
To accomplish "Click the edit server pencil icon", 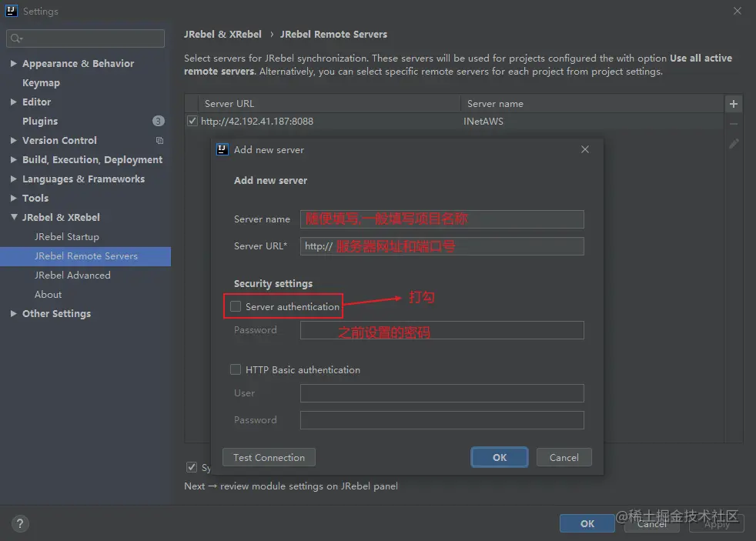I will coord(734,144).
